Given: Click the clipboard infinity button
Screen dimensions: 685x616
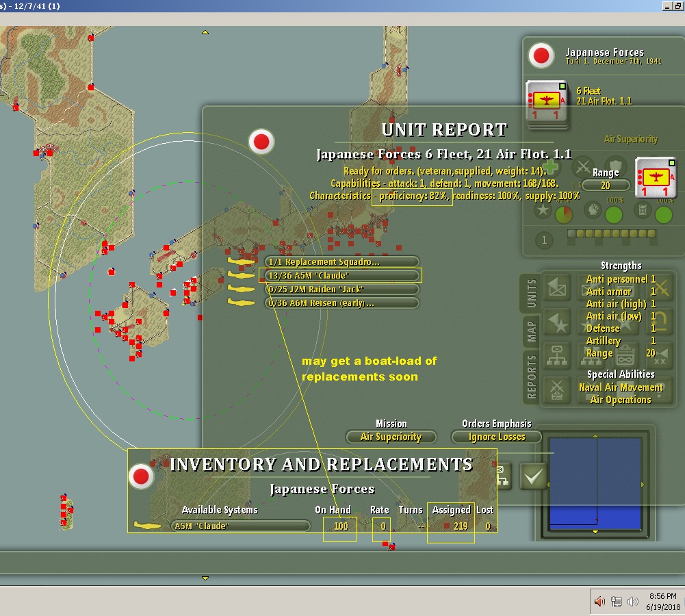Looking at the screenshot, I should click(x=625, y=356).
